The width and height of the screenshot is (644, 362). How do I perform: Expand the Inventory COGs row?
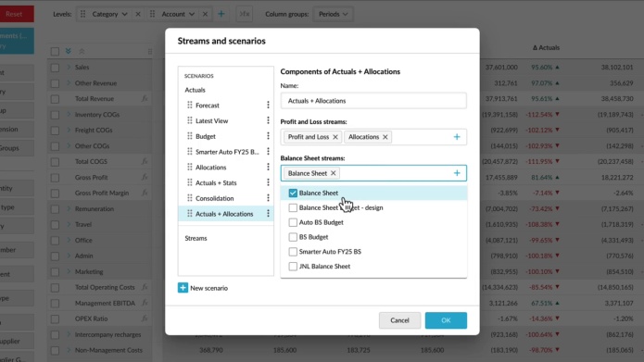(x=69, y=114)
